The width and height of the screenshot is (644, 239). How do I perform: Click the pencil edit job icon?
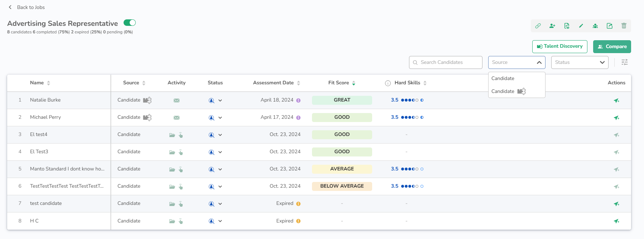pos(581,26)
